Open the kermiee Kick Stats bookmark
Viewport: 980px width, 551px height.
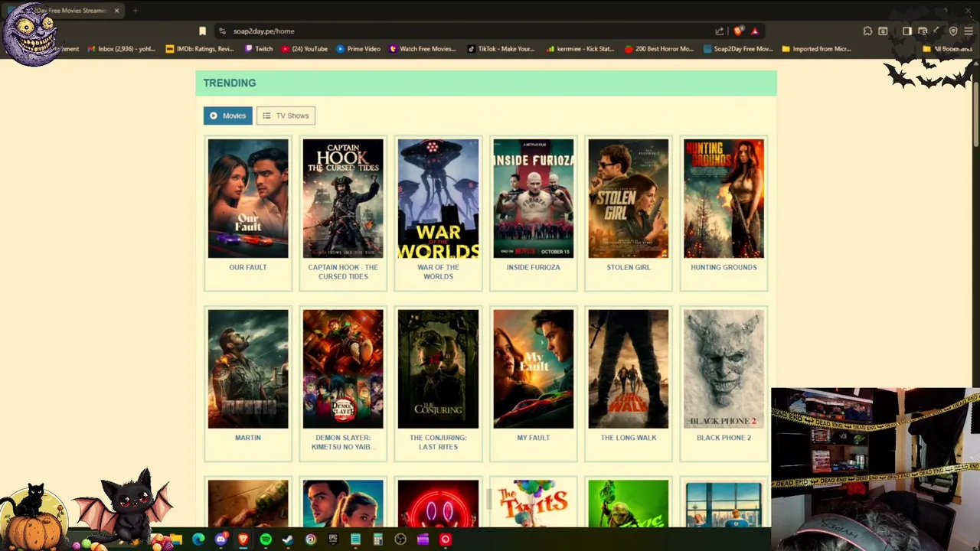[x=580, y=49]
